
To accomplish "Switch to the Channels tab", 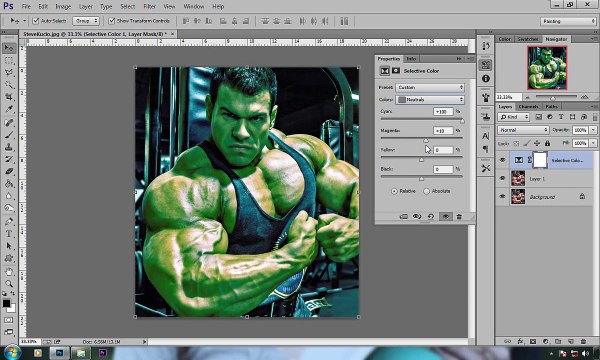I will [528, 106].
